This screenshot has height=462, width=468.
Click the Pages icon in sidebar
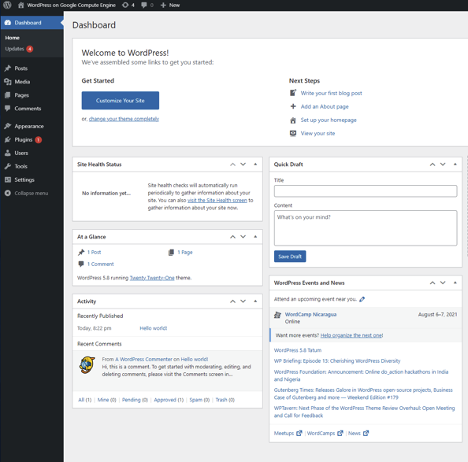click(8, 95)
